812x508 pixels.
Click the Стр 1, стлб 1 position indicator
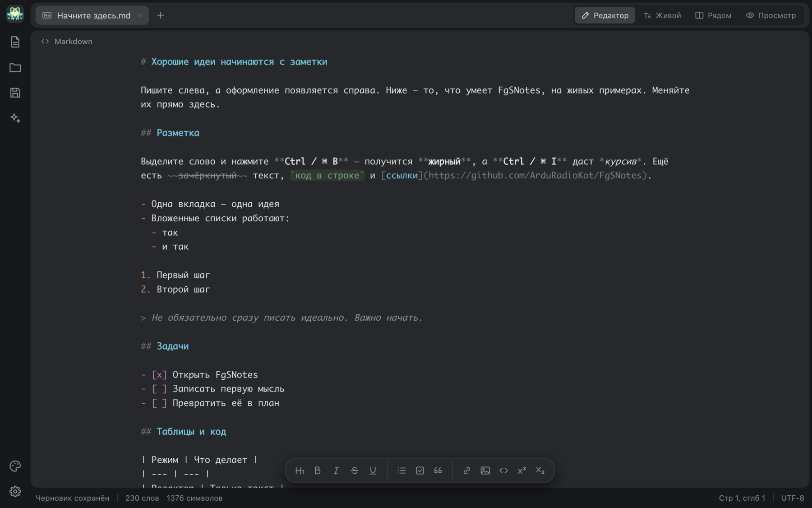pyautogui.click(x=742, y=498)
